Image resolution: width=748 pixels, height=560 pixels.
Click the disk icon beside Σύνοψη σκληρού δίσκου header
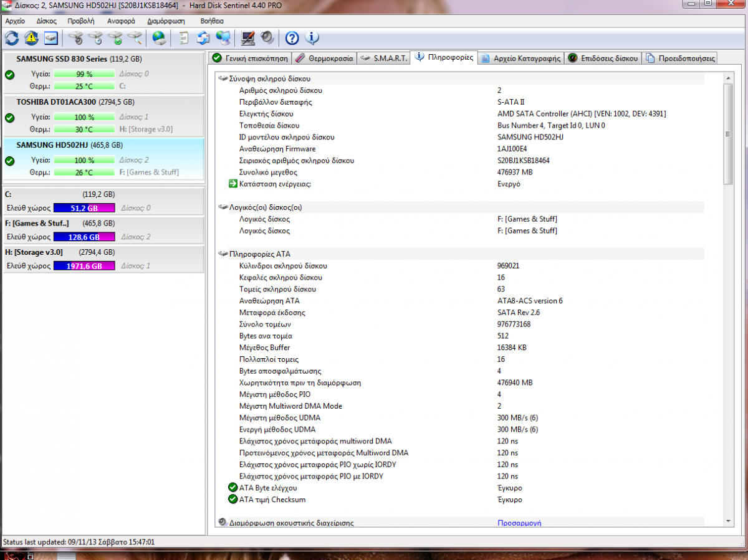point(223,79)
